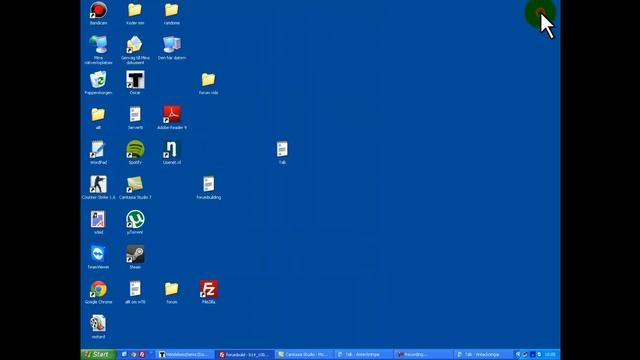Open the network places globe-monitor icon
Image resolution: width=640 pixels, height=360 pixels.
[x=98, y=44]
